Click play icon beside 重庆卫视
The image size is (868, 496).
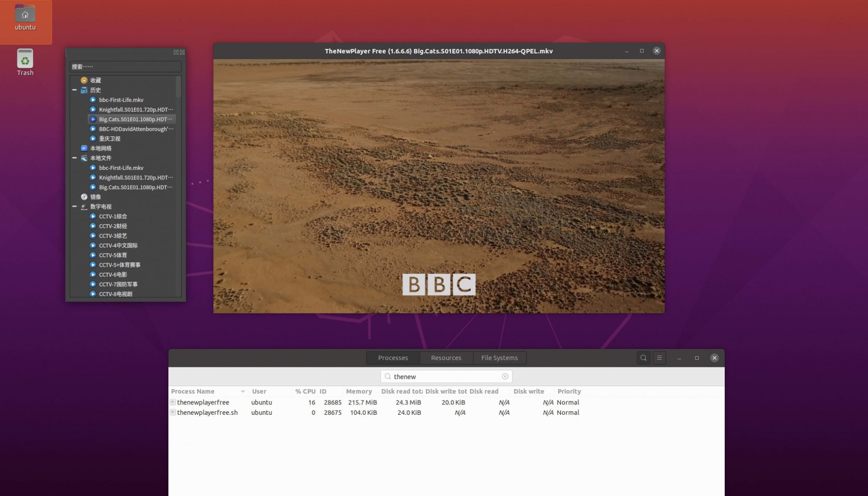click(93, 139)
